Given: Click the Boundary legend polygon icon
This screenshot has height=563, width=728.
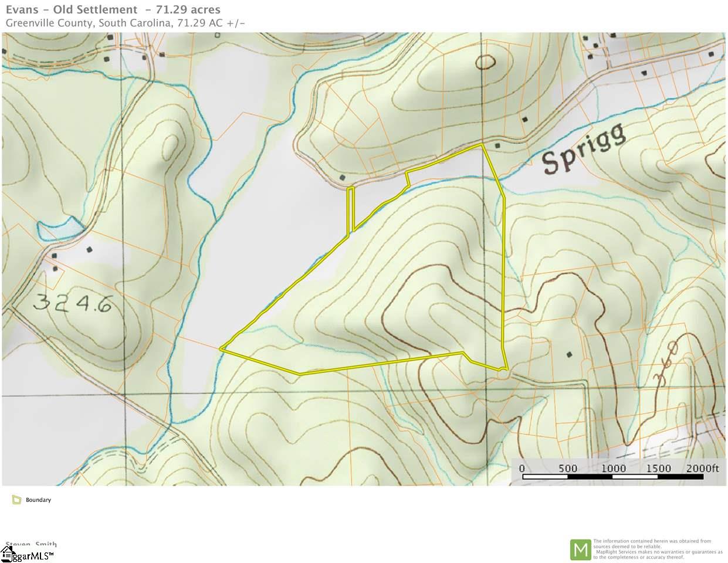Looking at the screenshot, I should 16,500.
